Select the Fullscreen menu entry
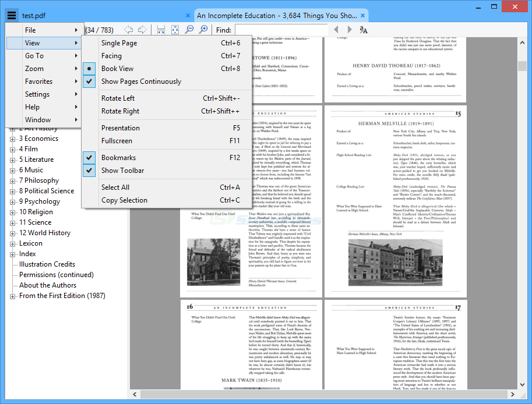 pos(167,141)
